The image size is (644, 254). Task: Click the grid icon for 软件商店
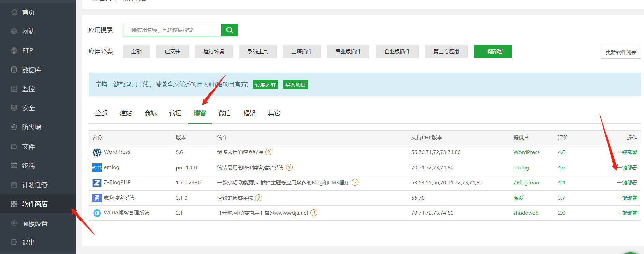click(x=14, y=204)
